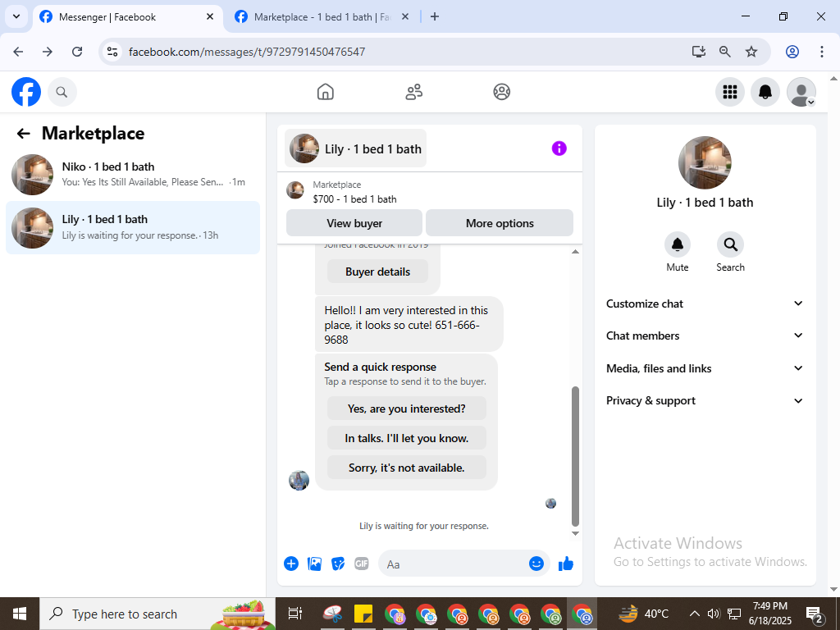840x630 pixels.
Task: Click the View buyer button
Action: 354,223
